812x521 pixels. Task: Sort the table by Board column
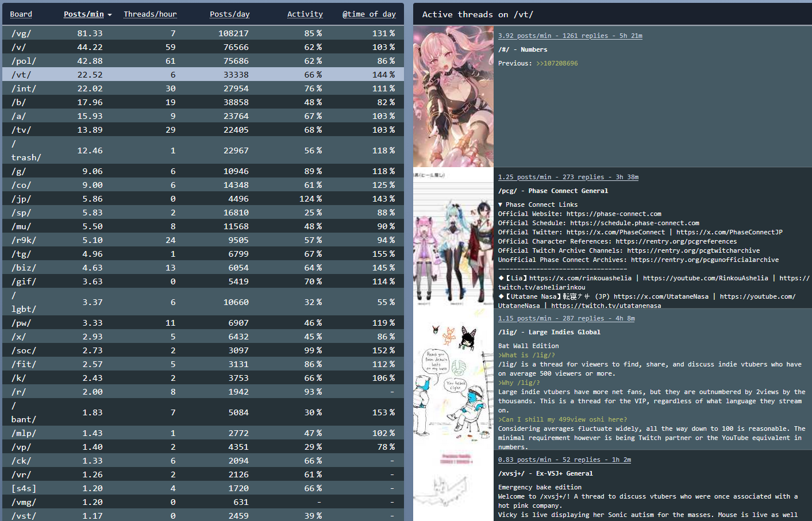(21, 14)
